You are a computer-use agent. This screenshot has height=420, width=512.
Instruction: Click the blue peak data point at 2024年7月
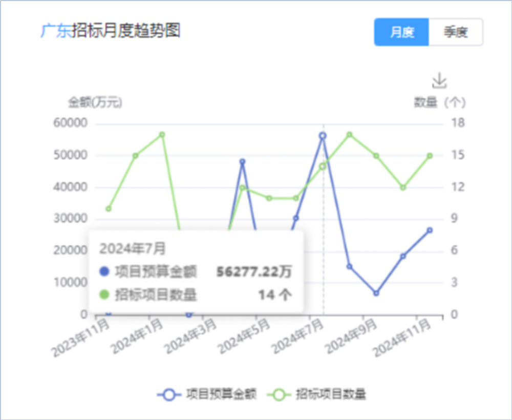323,134
